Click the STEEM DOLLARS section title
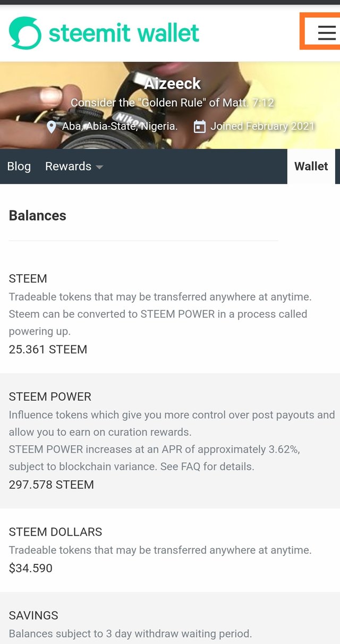The image size is (340, 644). coord(55,532)
